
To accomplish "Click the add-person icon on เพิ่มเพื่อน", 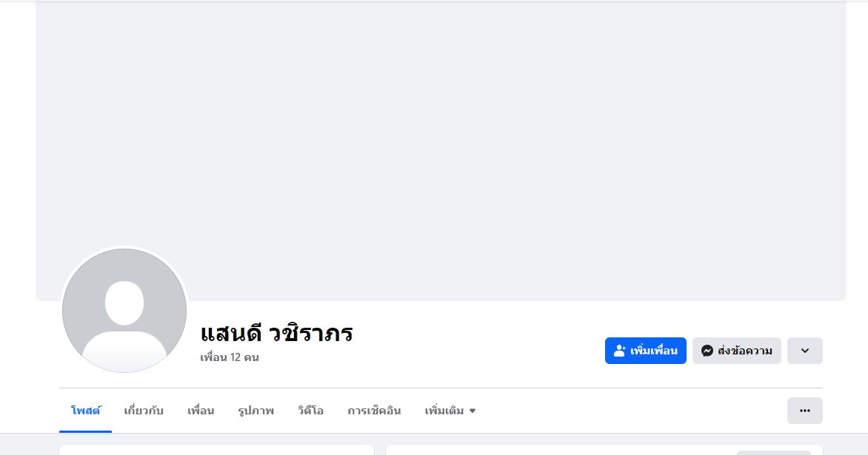I will (620, 351).
